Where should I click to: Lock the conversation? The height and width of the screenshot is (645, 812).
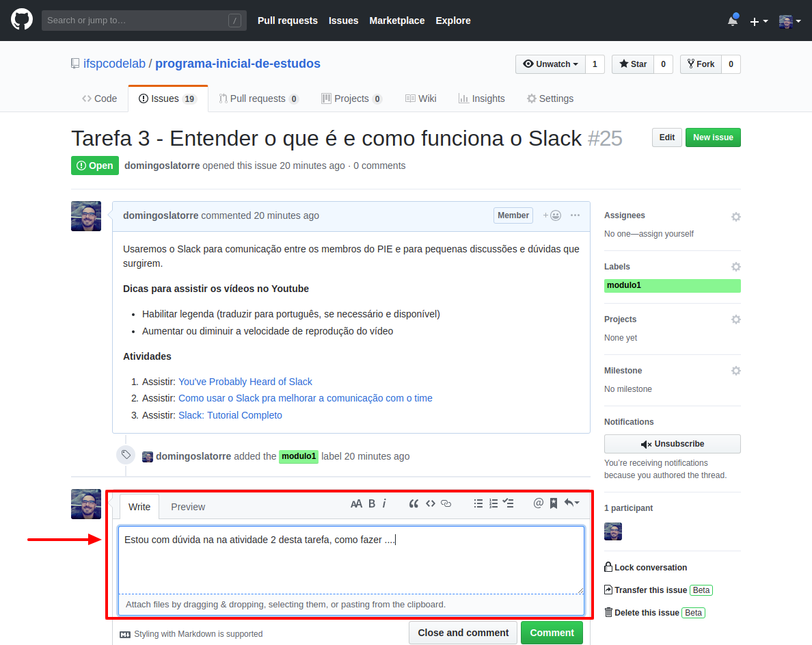coord(646,567)
